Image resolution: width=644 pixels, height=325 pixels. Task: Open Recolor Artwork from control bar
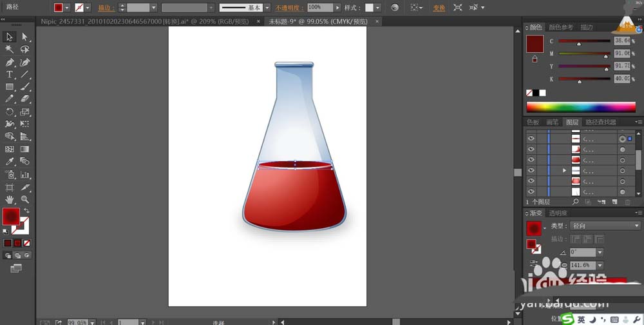(x=395, y=7)
